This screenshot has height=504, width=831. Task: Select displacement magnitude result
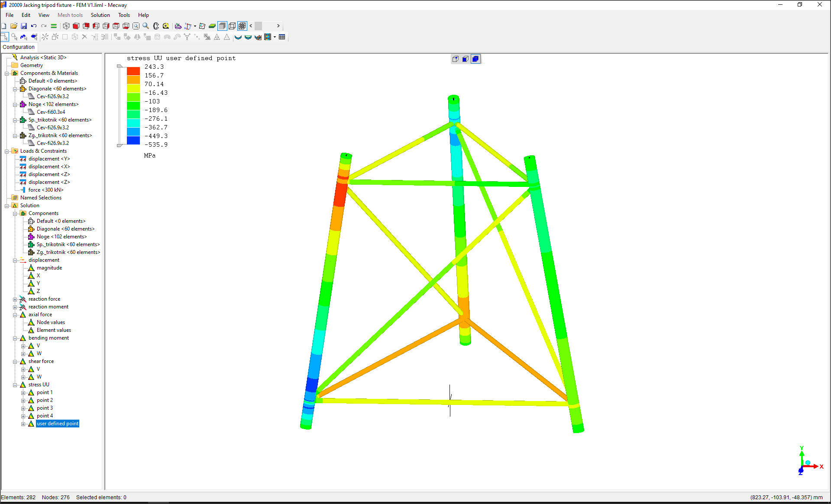(x=49, y=268)
